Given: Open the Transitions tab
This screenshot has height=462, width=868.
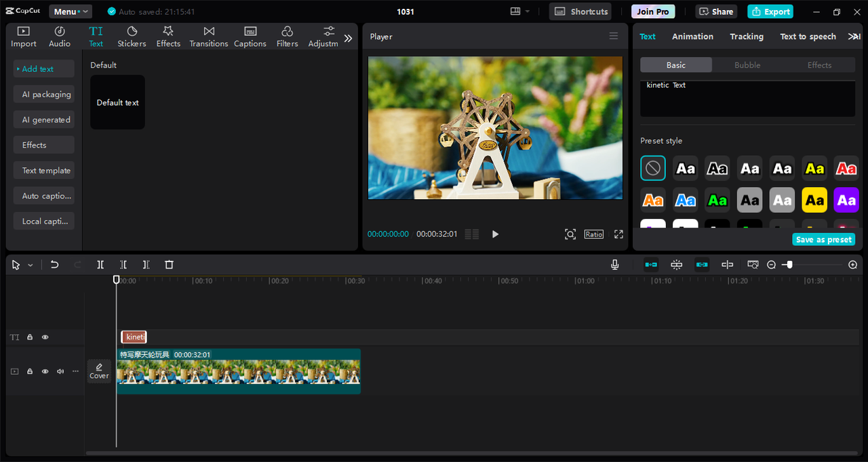Looking at the screenshot, I should coord(209,37).
